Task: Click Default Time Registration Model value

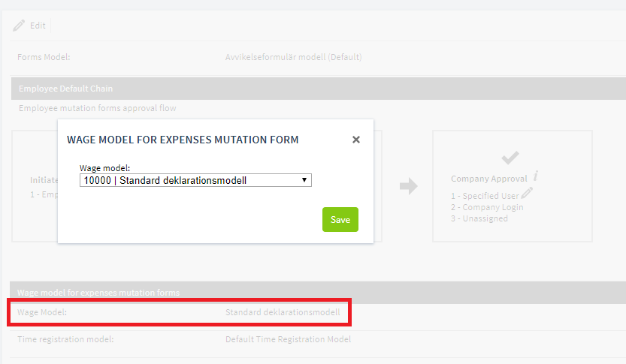Action: coord(289,339)
